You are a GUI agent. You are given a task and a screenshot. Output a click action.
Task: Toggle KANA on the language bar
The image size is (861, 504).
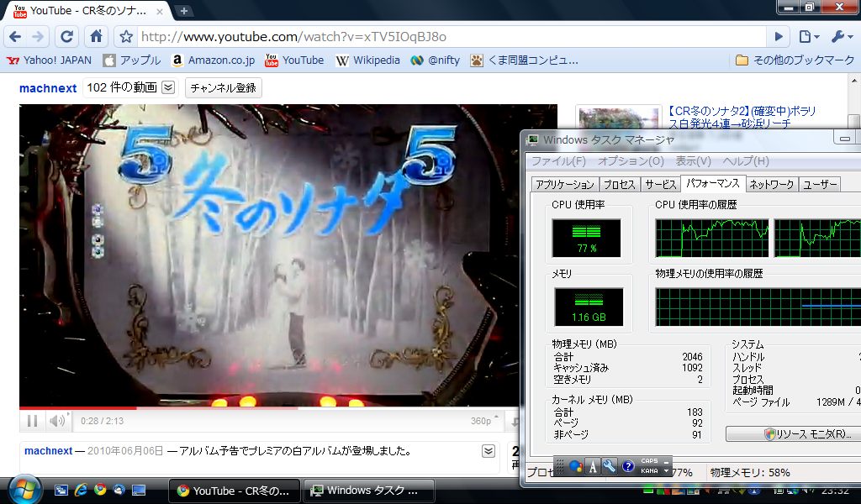[x=650, y=470]
